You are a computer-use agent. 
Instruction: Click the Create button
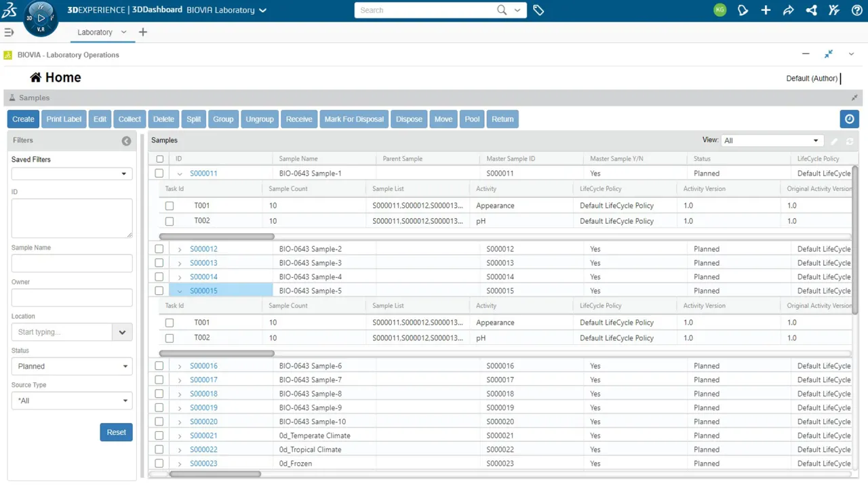[x=23, y=119]
